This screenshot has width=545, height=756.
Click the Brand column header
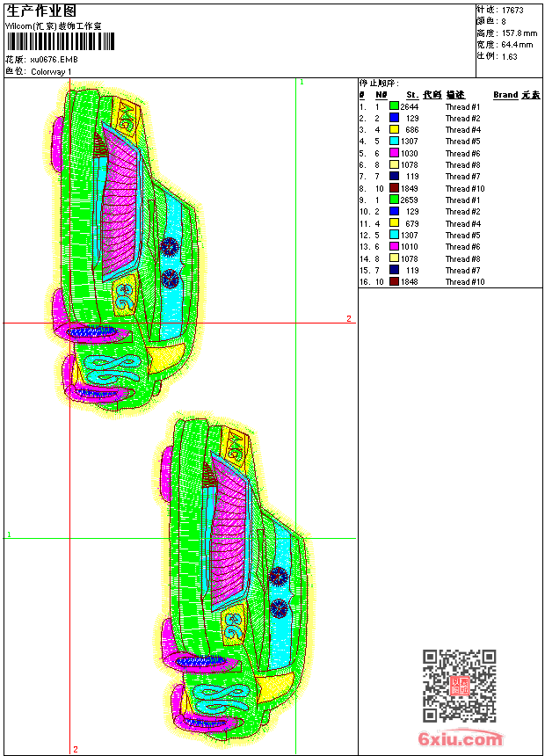click(505, 95)
